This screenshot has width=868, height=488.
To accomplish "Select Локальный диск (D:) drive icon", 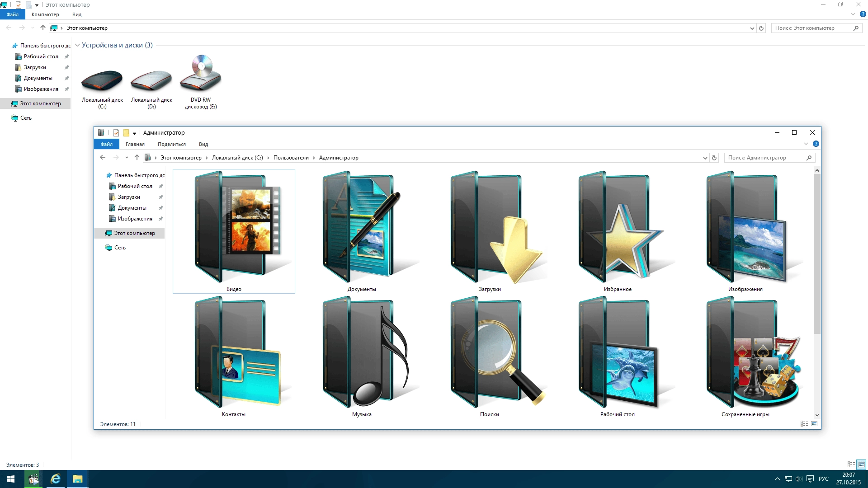I will pos(151,83).
